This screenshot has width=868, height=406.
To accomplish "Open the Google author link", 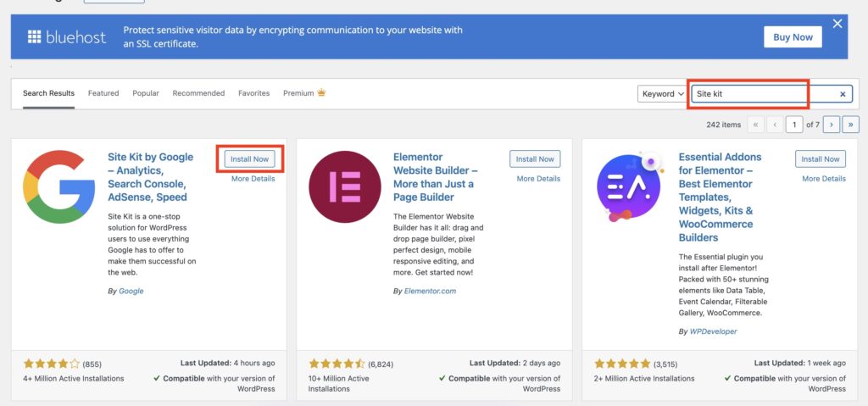I will click(131, 291).
